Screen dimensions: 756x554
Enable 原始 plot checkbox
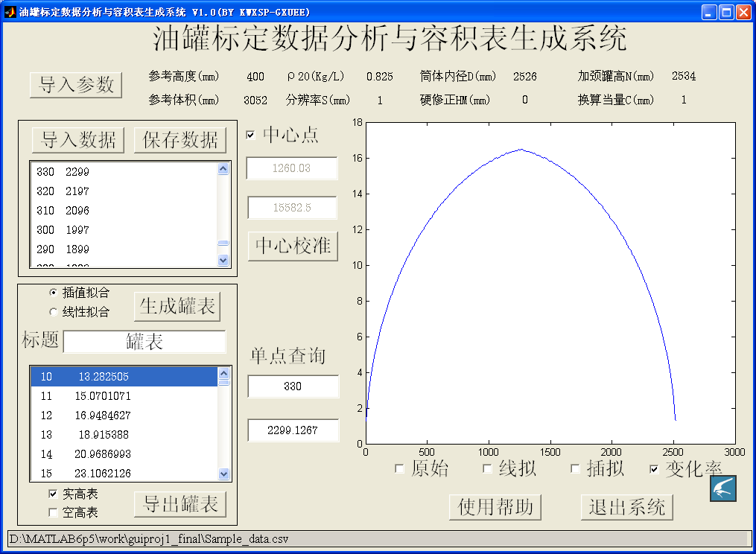tap(399, 468)
